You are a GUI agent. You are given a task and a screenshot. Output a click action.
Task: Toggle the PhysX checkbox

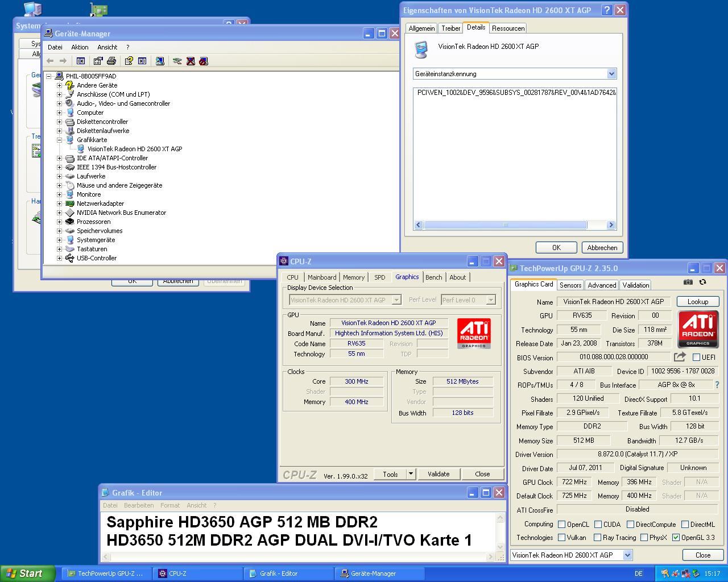[644, 537]
